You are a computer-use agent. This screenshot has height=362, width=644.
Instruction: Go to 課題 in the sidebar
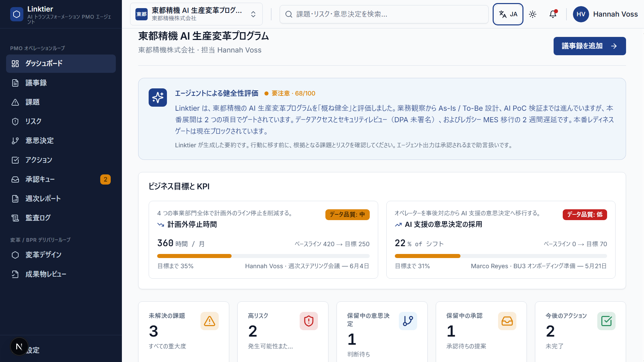[x=61, y=102]
